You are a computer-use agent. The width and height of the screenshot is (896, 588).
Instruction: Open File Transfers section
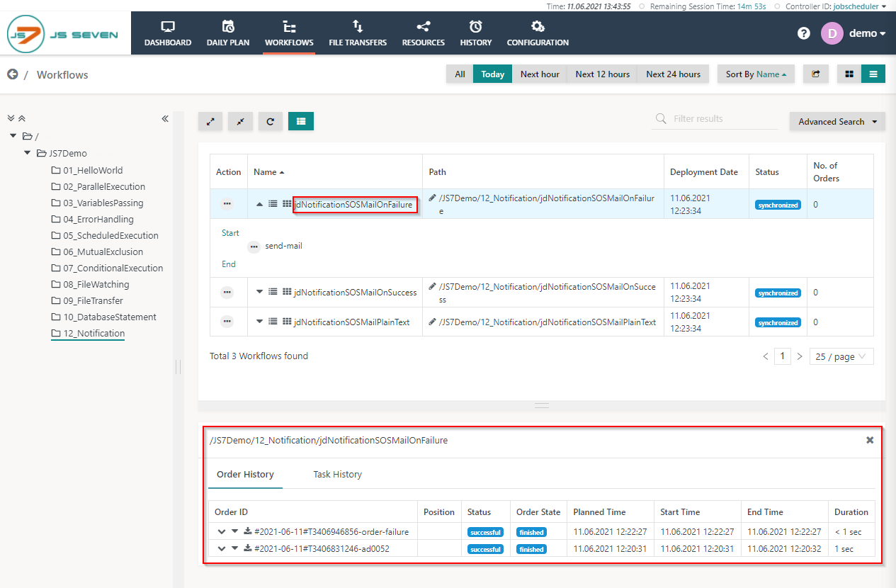[358, 33]
